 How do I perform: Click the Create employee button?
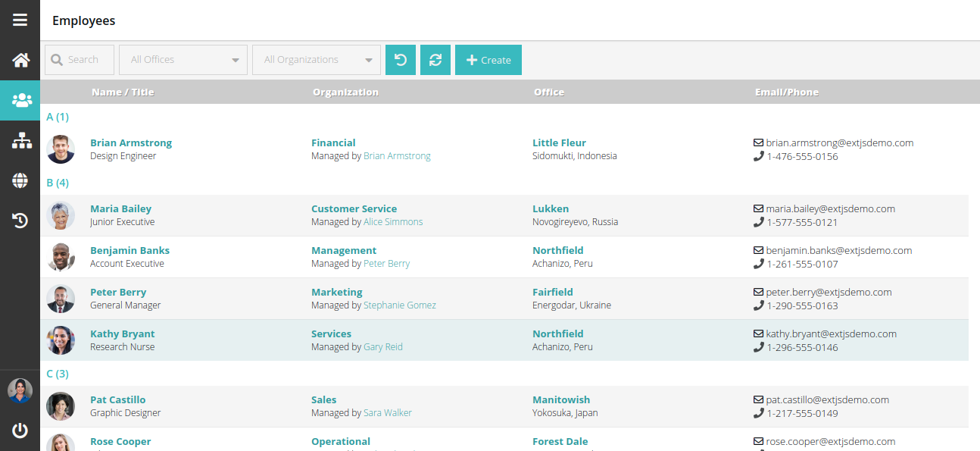click(x=488, y=60)
